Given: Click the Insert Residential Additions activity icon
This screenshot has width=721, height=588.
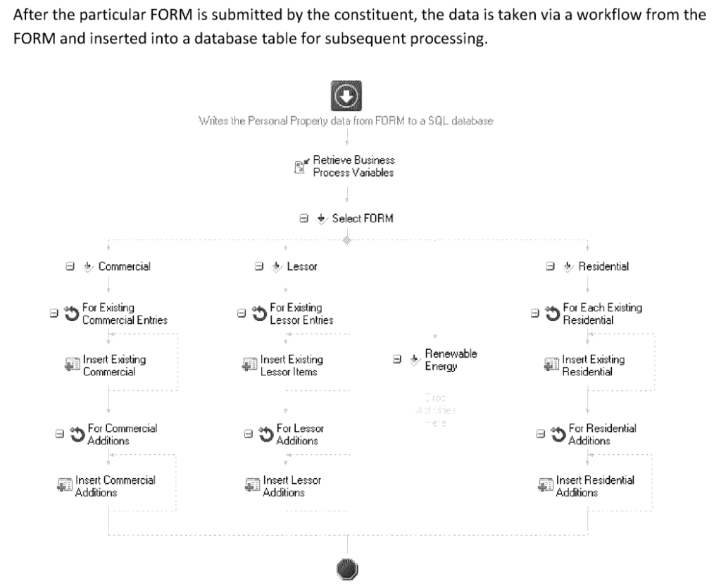Looking at the screenshot, I should [546, 486].
